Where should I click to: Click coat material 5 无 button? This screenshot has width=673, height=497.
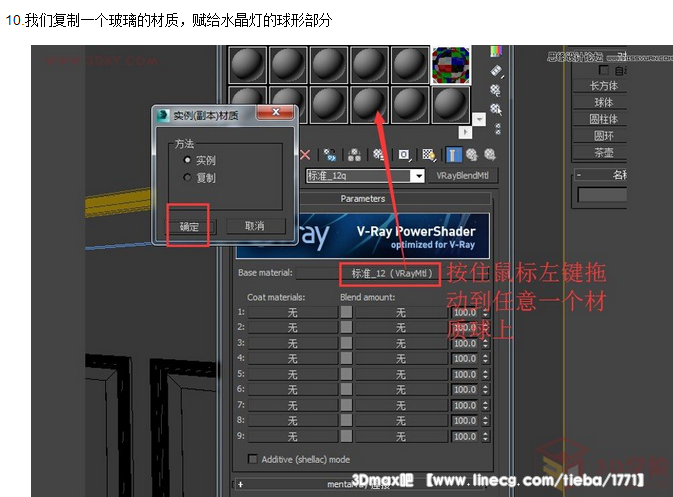coord(292,374)
